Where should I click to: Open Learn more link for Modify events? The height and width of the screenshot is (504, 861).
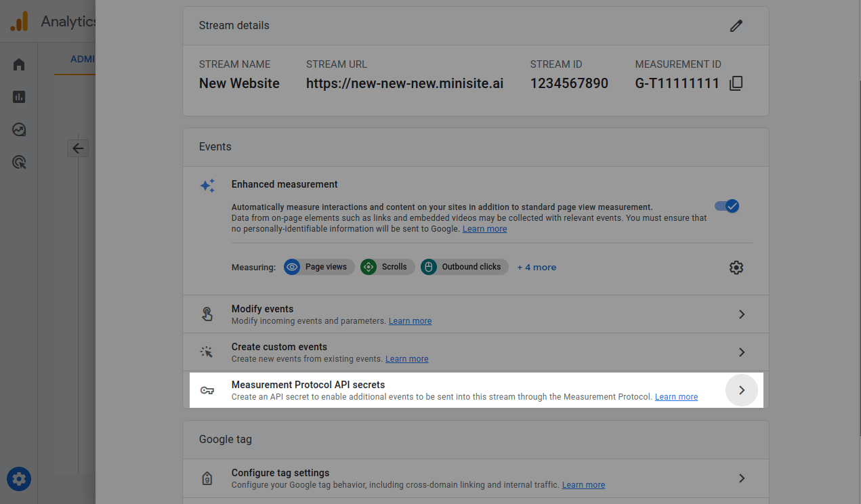[410, 321]
